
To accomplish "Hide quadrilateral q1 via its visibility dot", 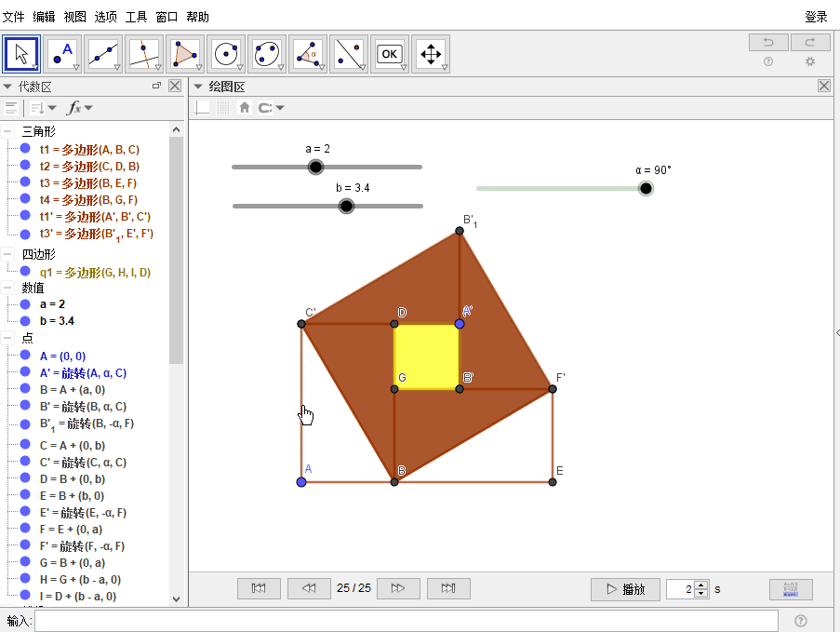I will click(x=25, y=272).
